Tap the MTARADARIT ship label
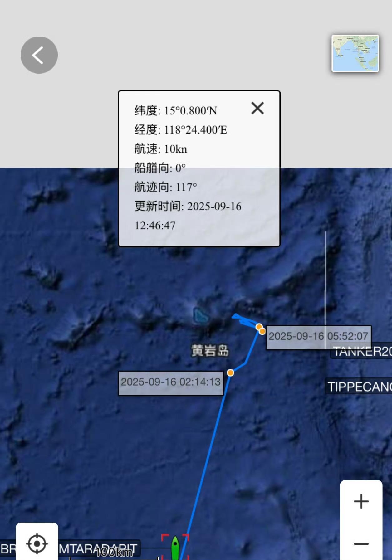The image size is (392, 560). 98,548
